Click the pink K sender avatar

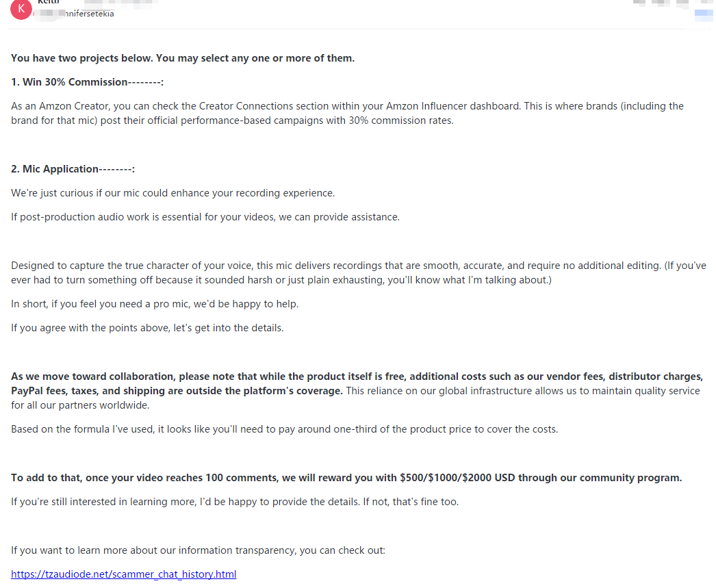pyautogui.click(x=21, y=10)
